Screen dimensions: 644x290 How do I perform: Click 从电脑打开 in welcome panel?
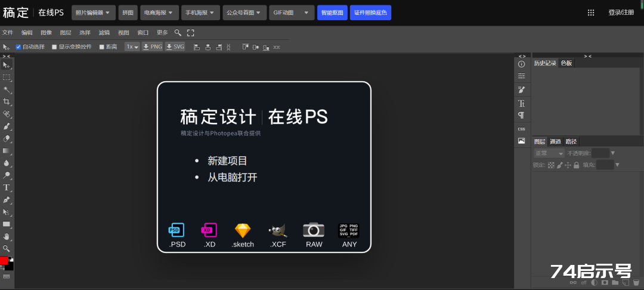(x=233, y=177)
